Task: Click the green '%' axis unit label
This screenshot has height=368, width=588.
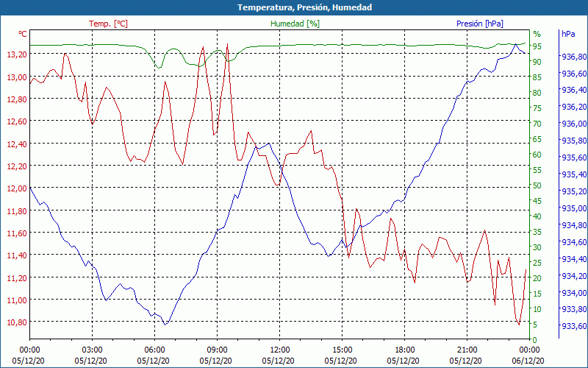Action: click(537, 34)
